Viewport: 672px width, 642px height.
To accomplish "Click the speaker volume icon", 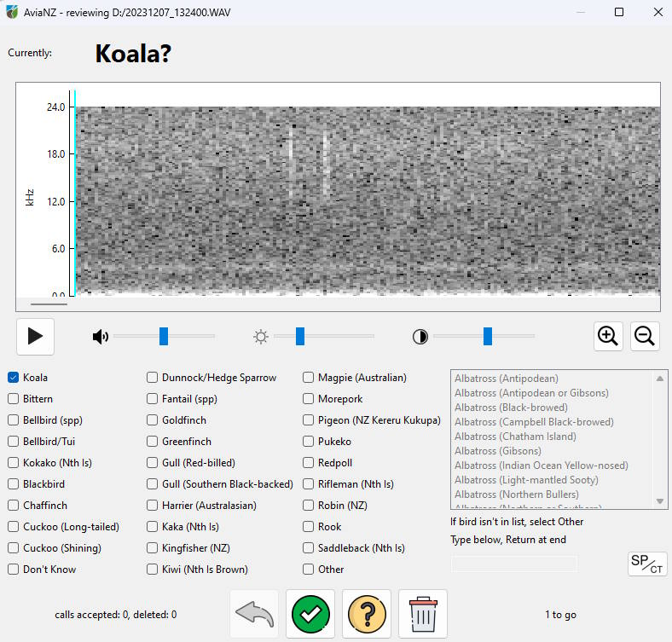I will (x=101, y=337).
